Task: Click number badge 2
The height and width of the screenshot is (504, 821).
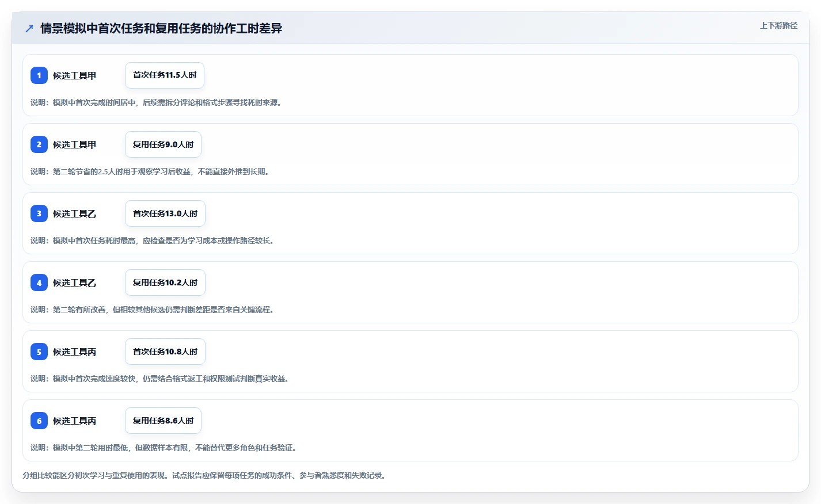Action: point(39,144)
